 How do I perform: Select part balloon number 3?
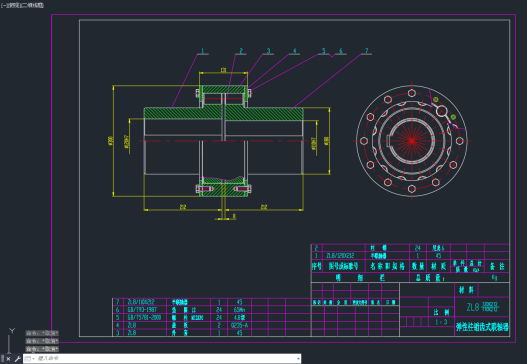point(268,51)
